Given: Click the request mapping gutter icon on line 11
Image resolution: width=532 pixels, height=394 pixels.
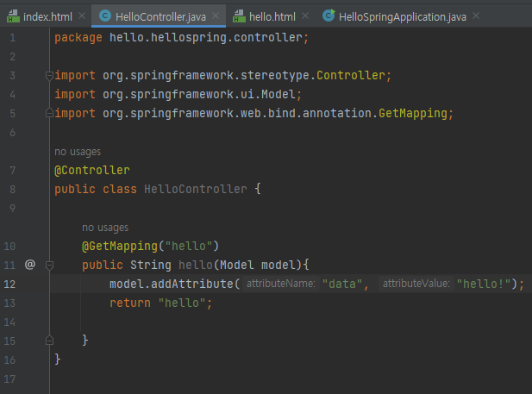Looking at the screenshot, I should coord(30,264).
